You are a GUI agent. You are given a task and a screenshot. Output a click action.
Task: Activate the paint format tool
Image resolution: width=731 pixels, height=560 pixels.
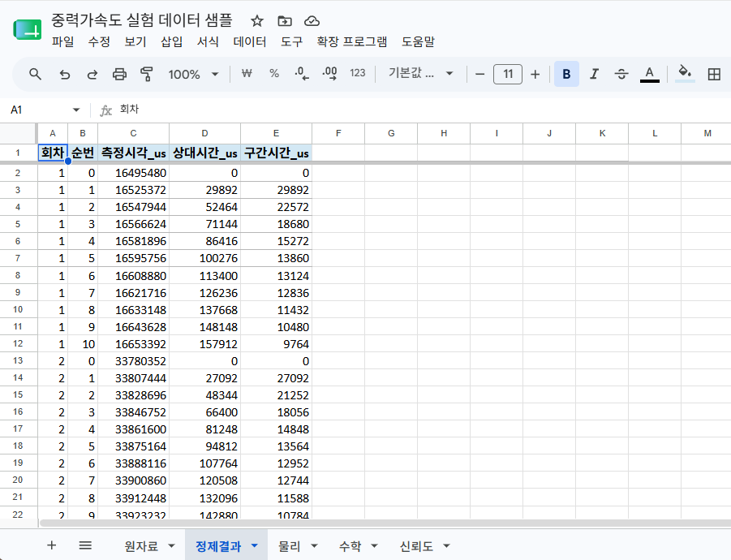click(147, 74)
